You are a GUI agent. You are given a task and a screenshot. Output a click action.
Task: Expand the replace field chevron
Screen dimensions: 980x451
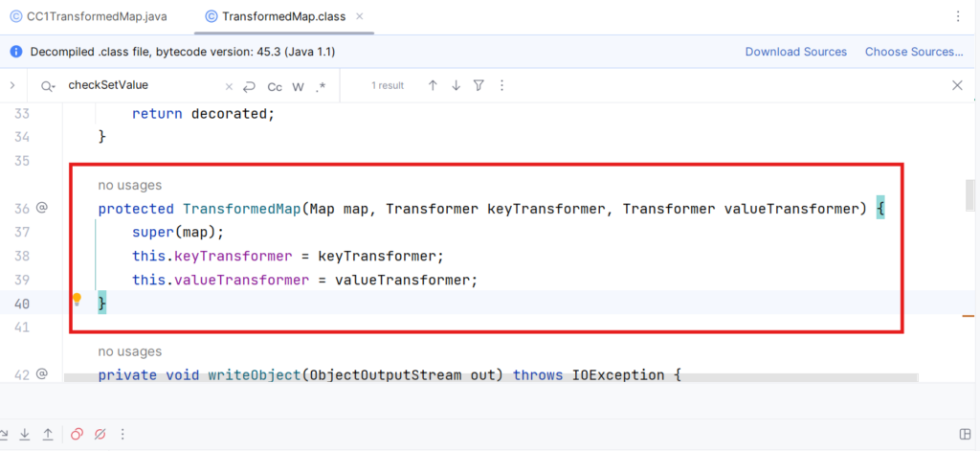[x=12, y=85]
